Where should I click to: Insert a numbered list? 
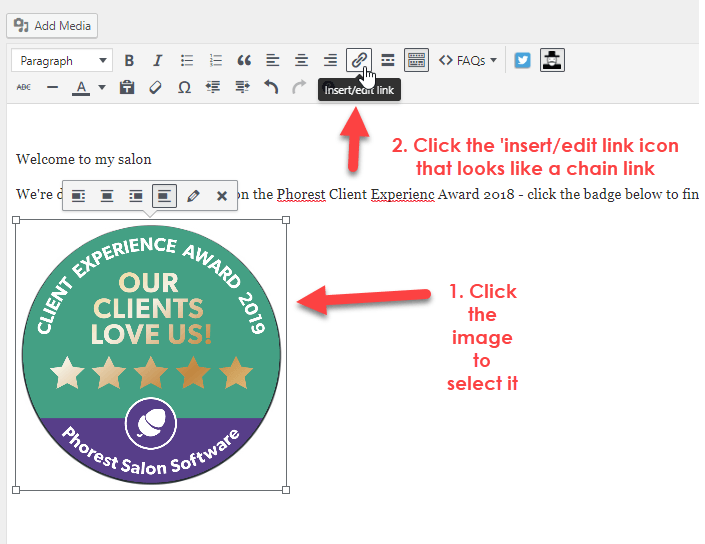(216, 60)
